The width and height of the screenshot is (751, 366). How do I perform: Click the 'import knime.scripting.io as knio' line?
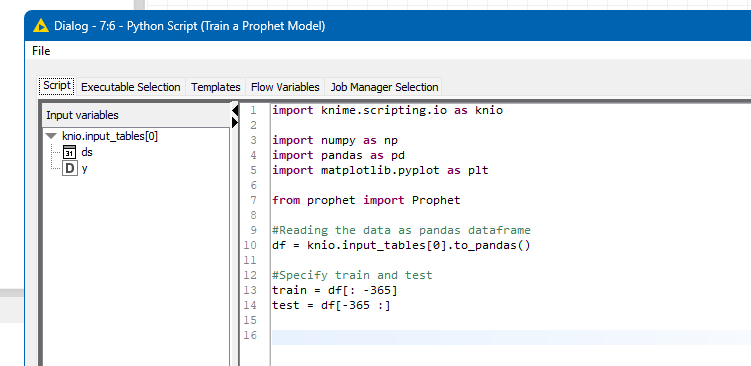[387, 111]
